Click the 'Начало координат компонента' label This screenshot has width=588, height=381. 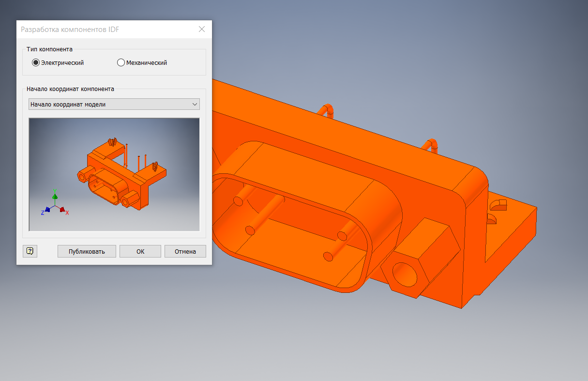pos(71,89)
